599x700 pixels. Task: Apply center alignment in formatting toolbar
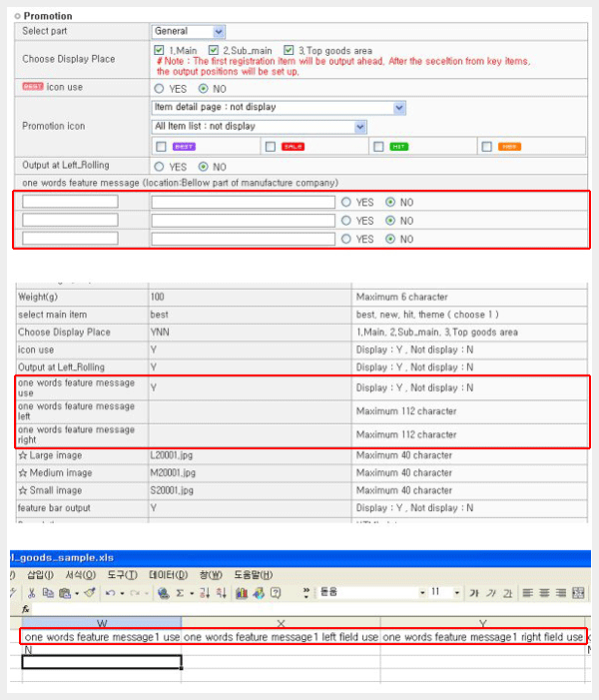click(545, 593)
